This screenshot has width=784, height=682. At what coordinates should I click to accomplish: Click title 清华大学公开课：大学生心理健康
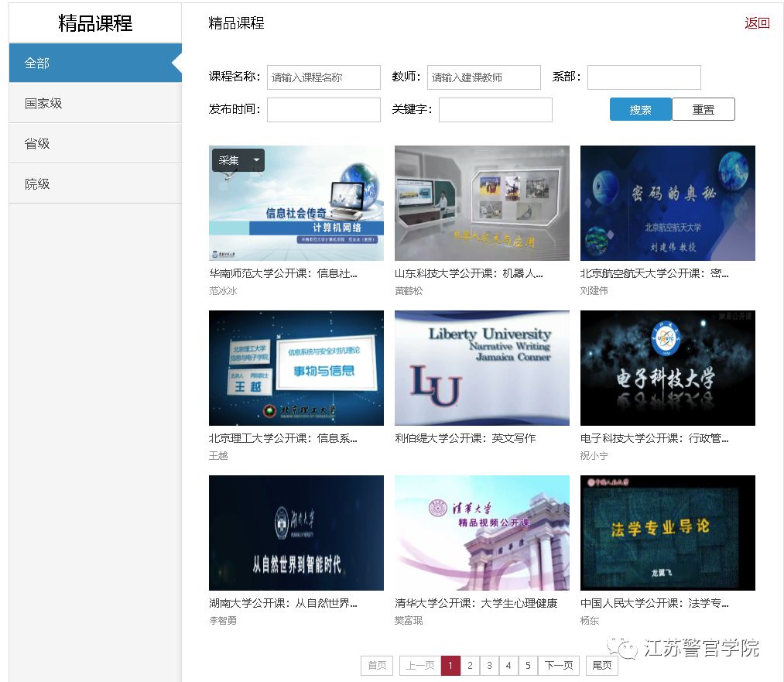476,604
